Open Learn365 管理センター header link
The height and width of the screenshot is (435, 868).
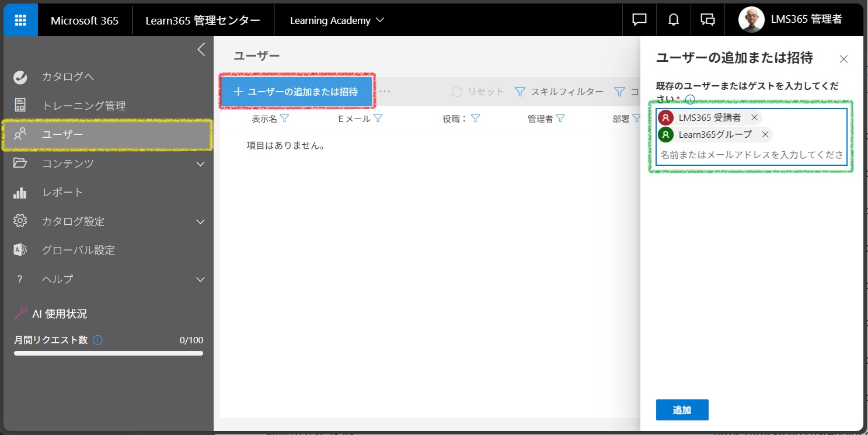pyautogui.click(x=203, y=20)
